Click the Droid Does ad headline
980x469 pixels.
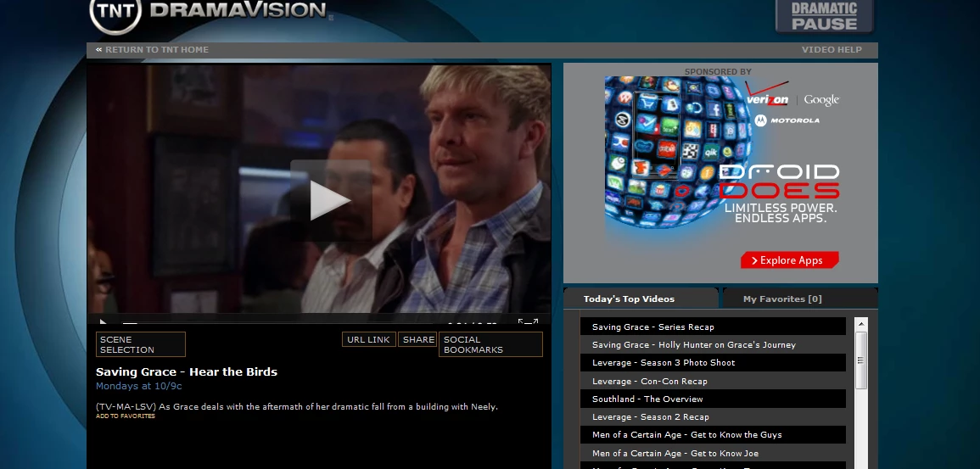(x=779, y=181)
